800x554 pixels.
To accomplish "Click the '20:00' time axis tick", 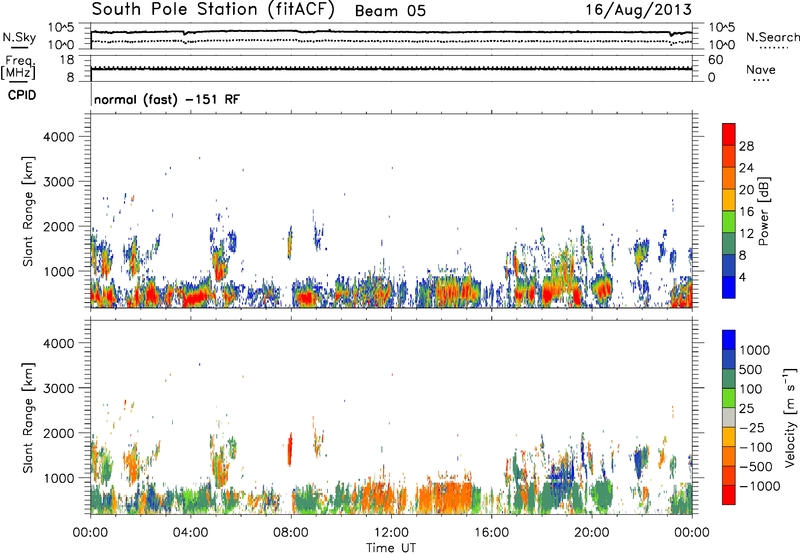I will click(x=592, y=533).
